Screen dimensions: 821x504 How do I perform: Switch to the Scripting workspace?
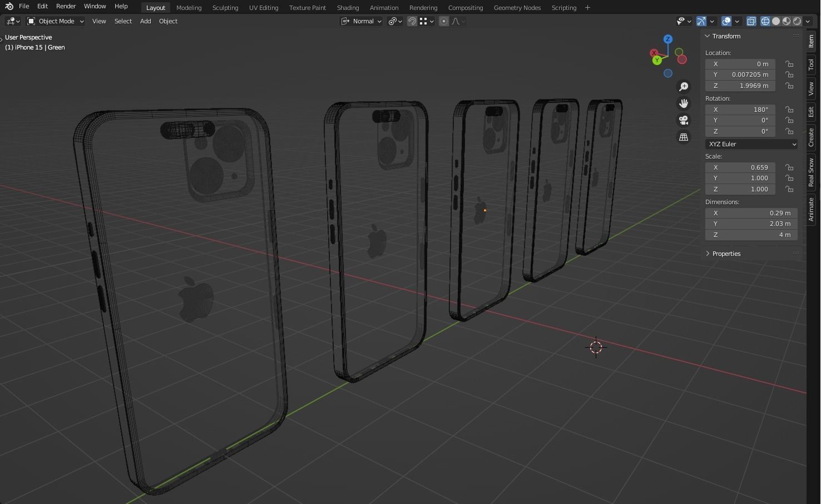coord(564,8)
